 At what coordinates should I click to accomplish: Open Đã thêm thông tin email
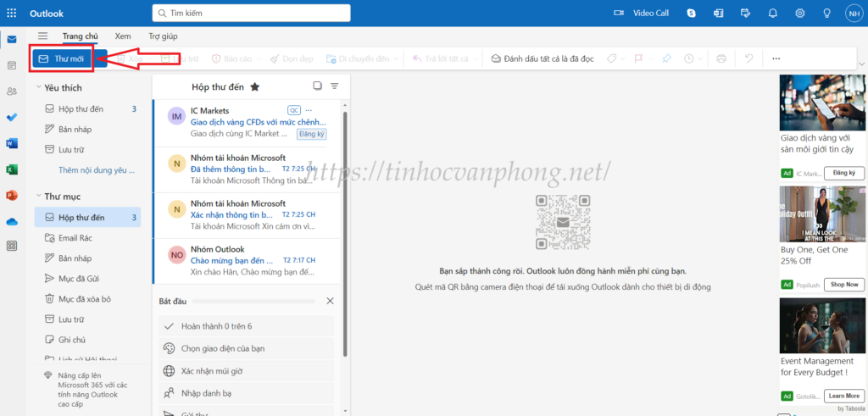[247, 169]
